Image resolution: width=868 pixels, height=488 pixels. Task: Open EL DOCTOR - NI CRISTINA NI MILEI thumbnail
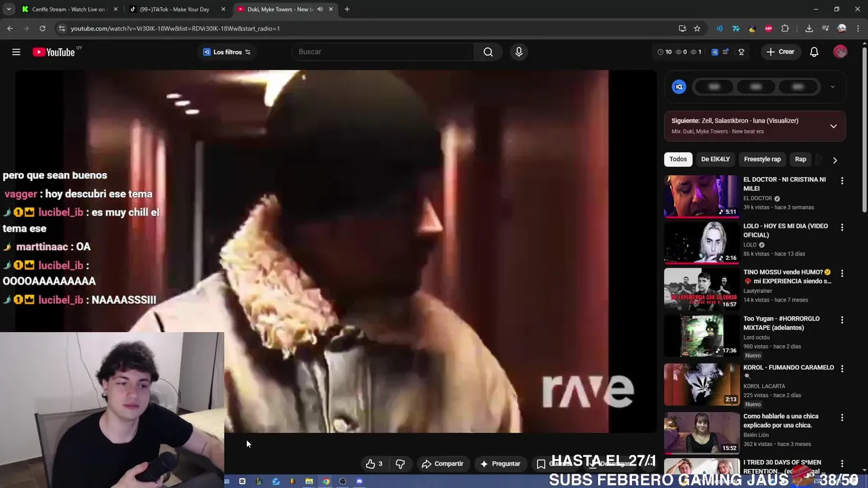pos(701,197)
